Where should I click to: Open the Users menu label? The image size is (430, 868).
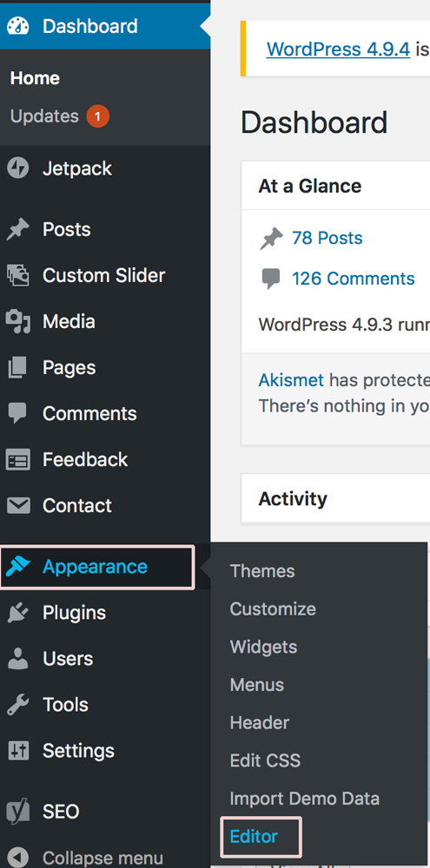coord(68,659)
